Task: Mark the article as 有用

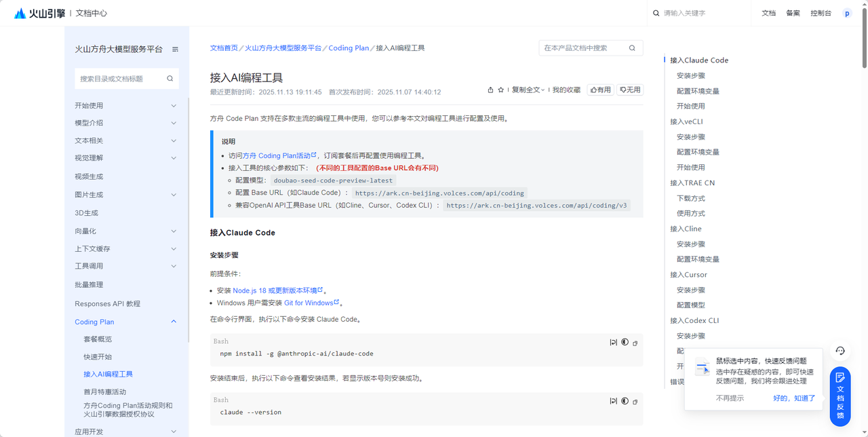Action: (600, 90)
